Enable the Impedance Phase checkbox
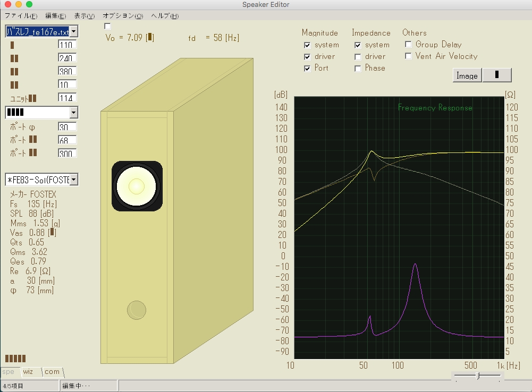The image size is (532, 392). [x=358, y=69]
